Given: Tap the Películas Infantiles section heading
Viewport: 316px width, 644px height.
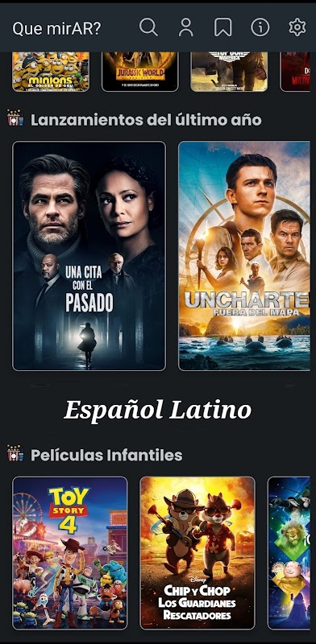Looking at the screenshot, I should [106, 455].
